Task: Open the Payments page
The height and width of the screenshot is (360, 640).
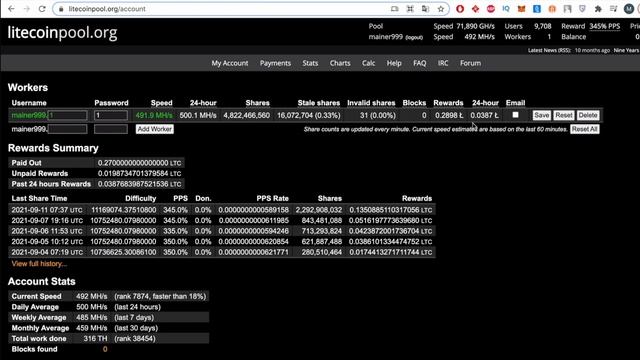Action: tap(276, 63)
